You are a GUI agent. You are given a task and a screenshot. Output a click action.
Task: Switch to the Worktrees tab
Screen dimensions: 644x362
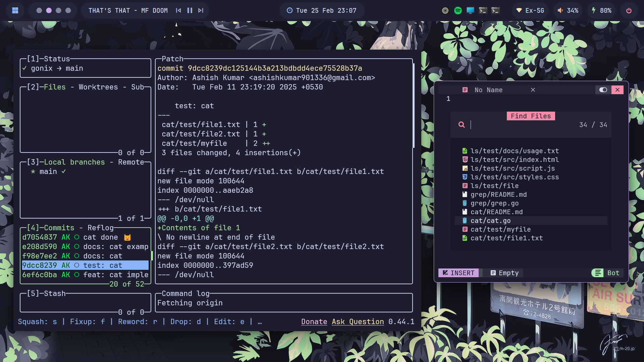[98, 87]
